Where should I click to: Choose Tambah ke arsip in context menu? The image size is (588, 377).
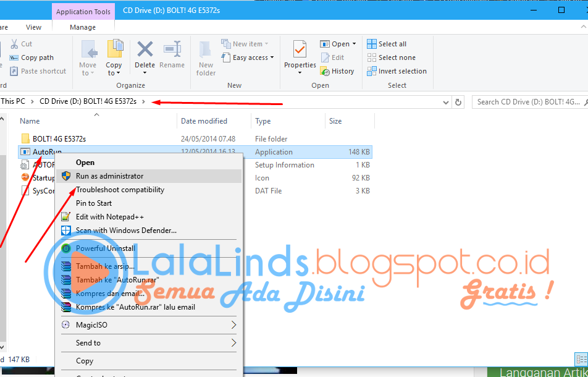(x=149, y=266)
